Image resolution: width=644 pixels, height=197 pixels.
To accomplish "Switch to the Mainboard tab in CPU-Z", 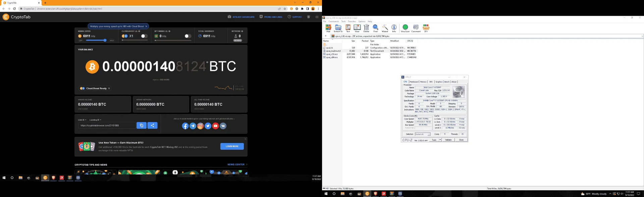I will (414, 82).
